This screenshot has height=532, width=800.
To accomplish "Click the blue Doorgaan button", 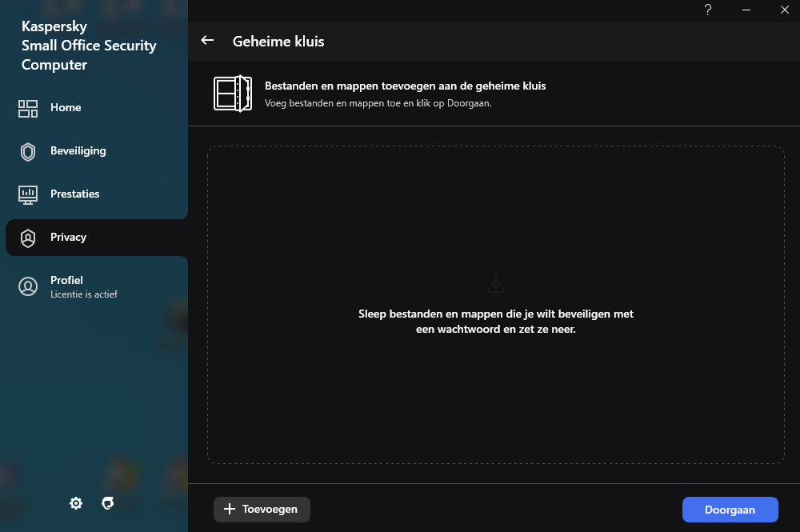I will tap(730, 510).
